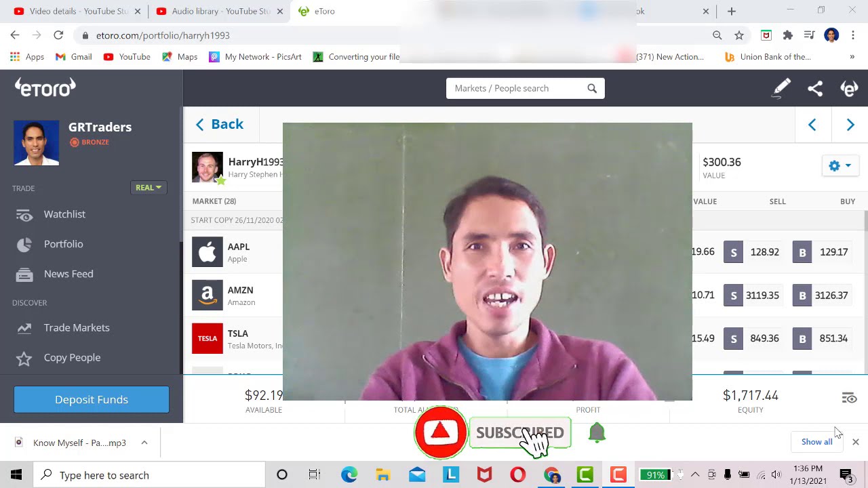868x488 pixels.
Task: Click the share icon in eToro header
Action: point(815,88)
